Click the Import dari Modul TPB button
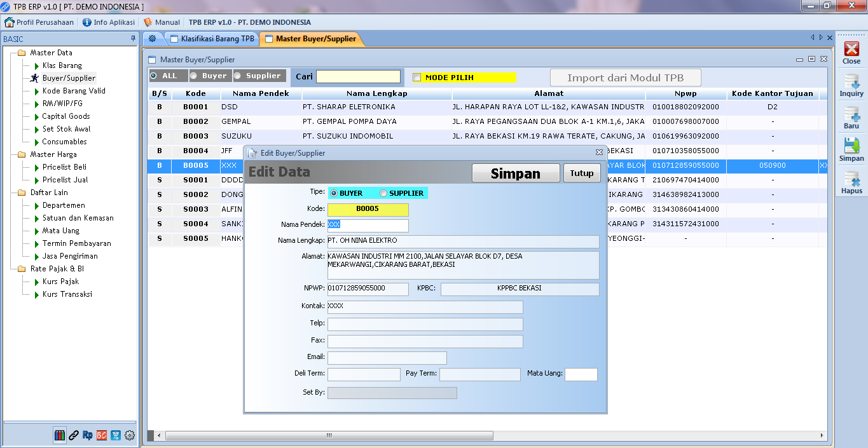This screenshot has width=868, height=448. pos(625,78)
